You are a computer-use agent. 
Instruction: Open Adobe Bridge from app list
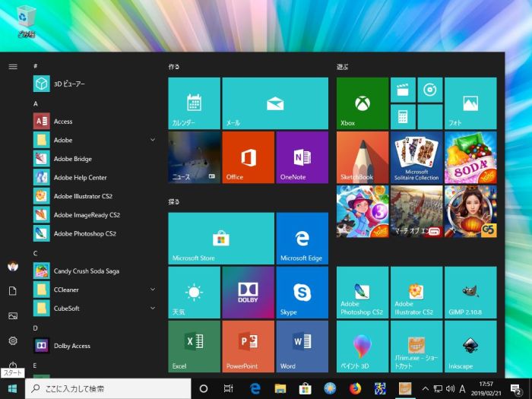pyautogui.click(x=72, y=159)
